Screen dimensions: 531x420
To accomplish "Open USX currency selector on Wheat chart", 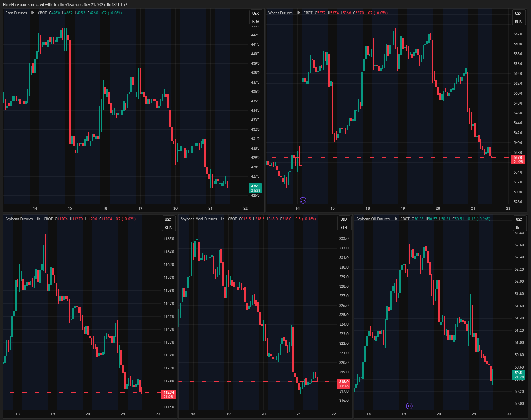I will pyautogui.click(x=518, y=14).
